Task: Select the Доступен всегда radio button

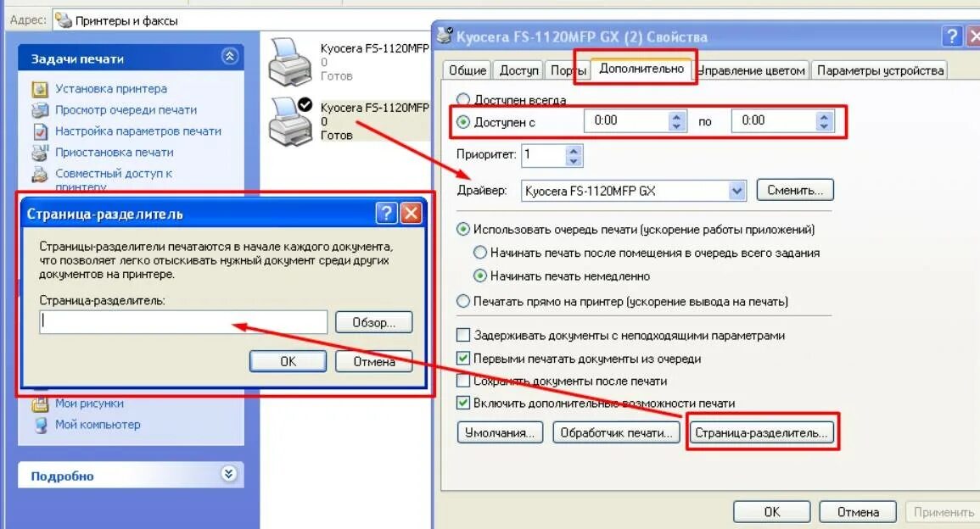Action: coord(463,100)
